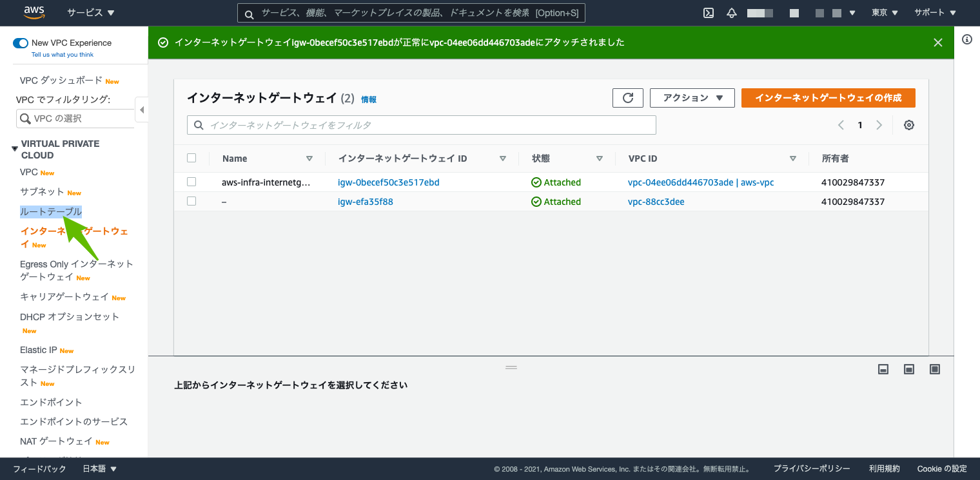Set details panel to smallest layout

[883, 369]
